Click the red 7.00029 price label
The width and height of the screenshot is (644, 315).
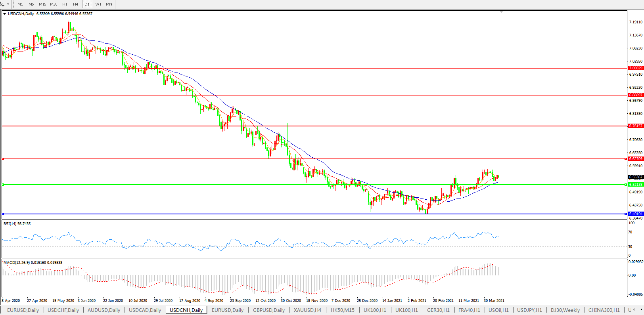point(635,68)
